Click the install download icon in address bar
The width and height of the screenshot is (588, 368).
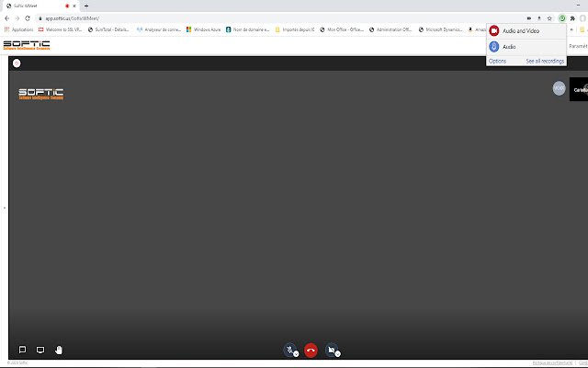tap(539, 18)
